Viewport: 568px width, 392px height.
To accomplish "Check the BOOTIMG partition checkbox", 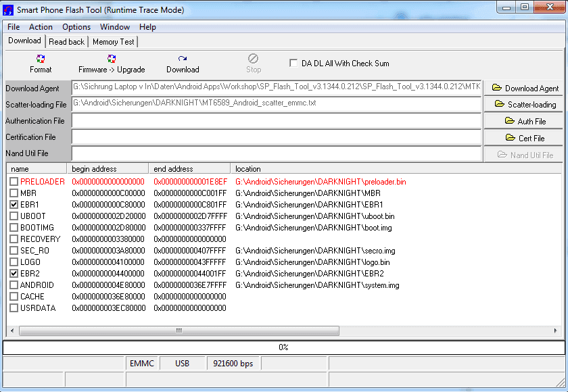I will tap(14, 228).
